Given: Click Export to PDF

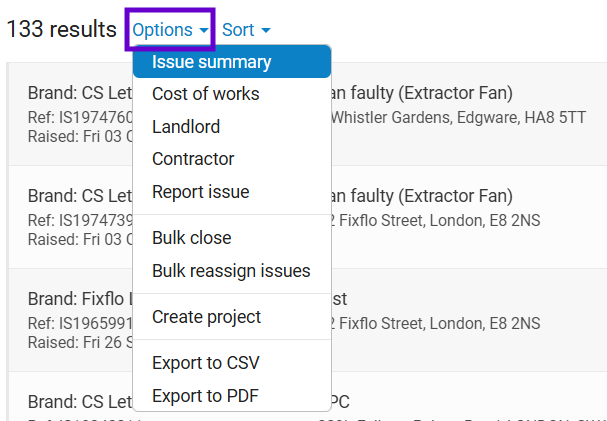Looking at the screenshot, I should (232, 395).
